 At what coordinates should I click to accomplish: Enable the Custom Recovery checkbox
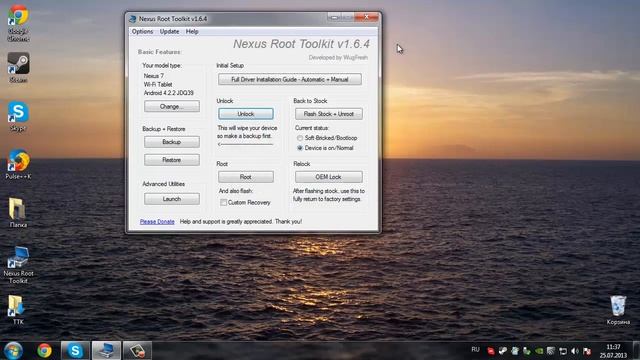(224, 202)
